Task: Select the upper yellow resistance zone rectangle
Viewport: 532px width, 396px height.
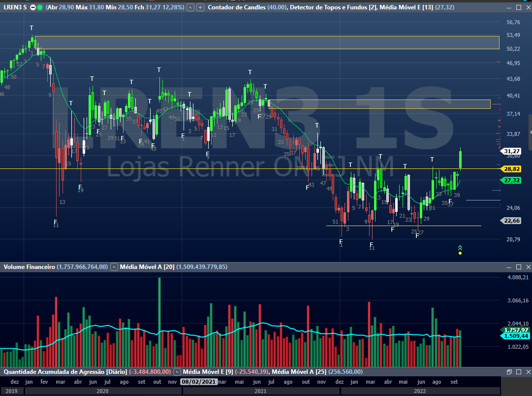Action: (267, 42)
